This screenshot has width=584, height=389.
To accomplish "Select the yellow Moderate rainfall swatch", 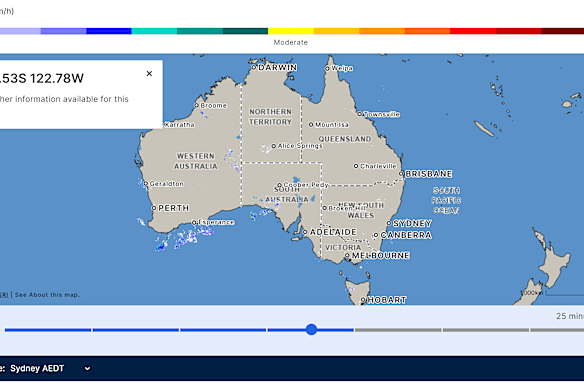I will [291, 31].
